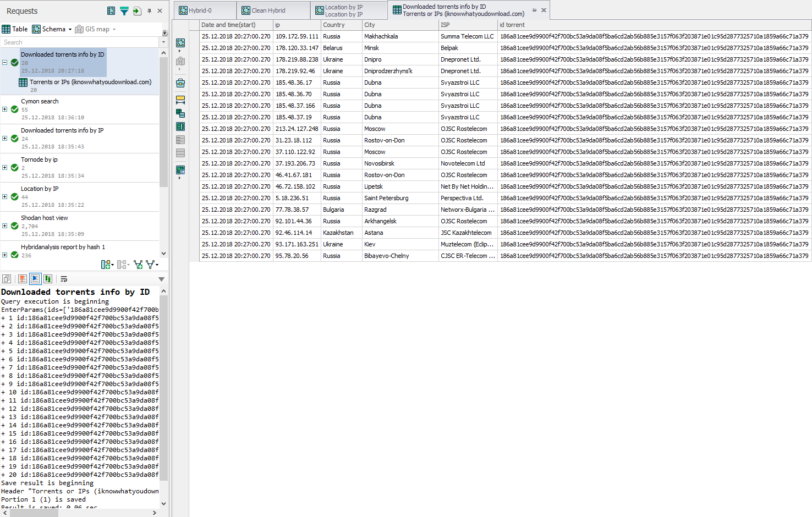Sort by the ISP column header
Image resolution: width=812 pixels, height=517 pixels.
tap(468, 25)
